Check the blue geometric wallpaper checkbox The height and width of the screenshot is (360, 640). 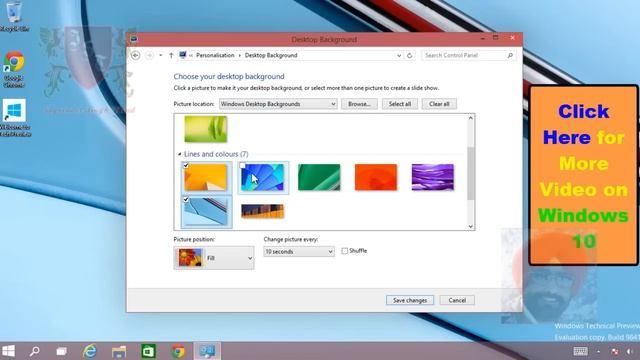242,165
